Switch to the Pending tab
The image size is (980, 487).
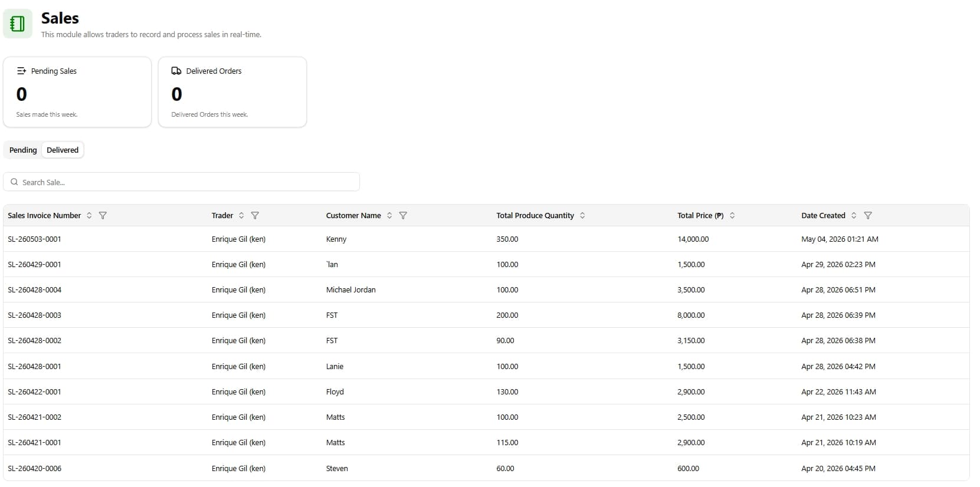[x=23, y=150]
